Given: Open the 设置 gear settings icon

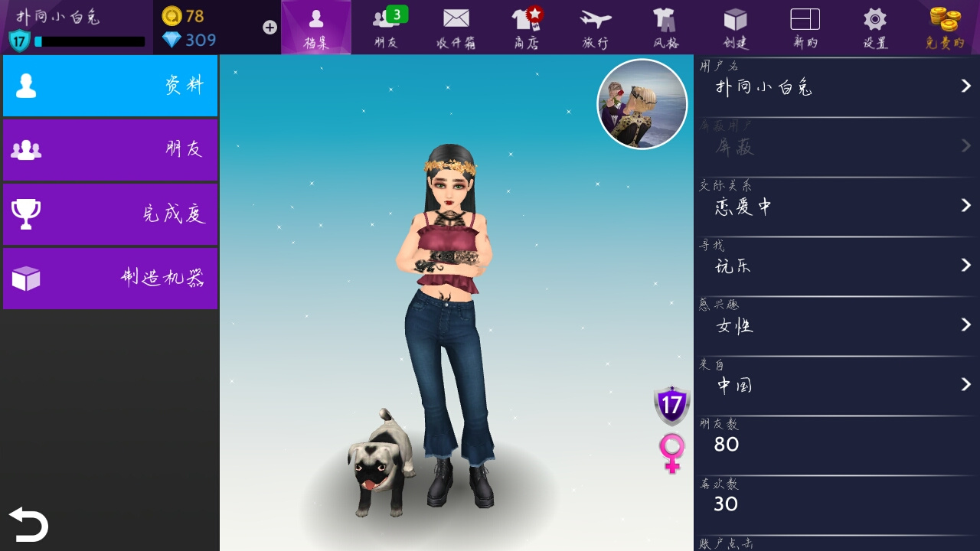Looking at the screenshot, I should point(875,27).
